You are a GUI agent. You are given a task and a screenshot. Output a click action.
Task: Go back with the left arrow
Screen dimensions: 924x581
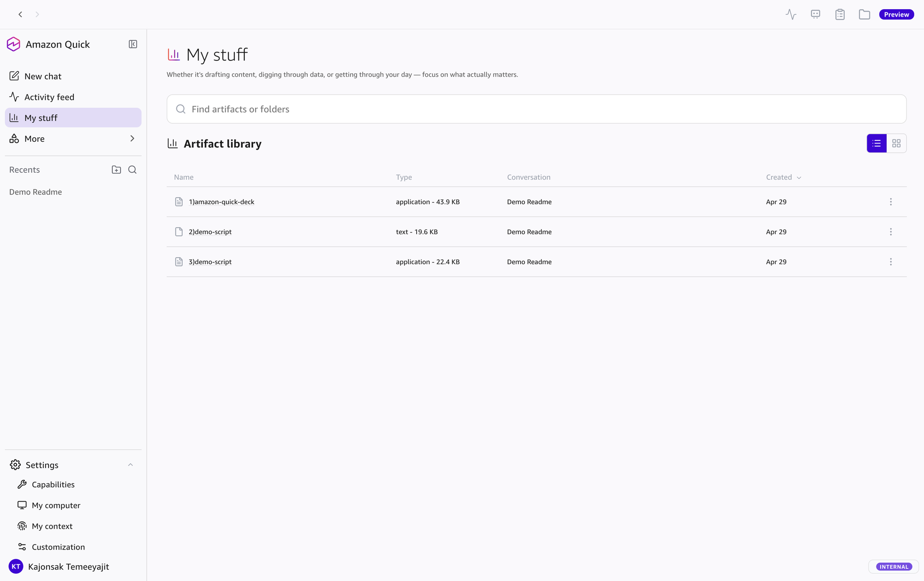20,14
